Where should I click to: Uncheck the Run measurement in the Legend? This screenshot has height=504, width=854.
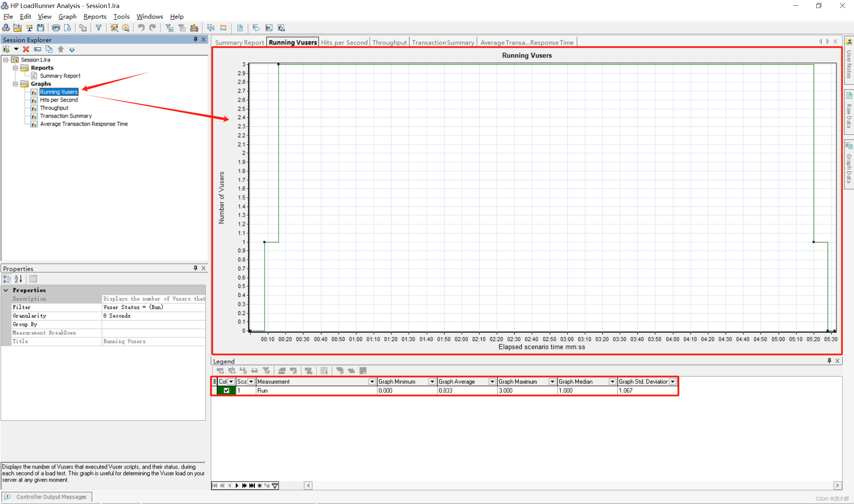(x=226, y=390)
